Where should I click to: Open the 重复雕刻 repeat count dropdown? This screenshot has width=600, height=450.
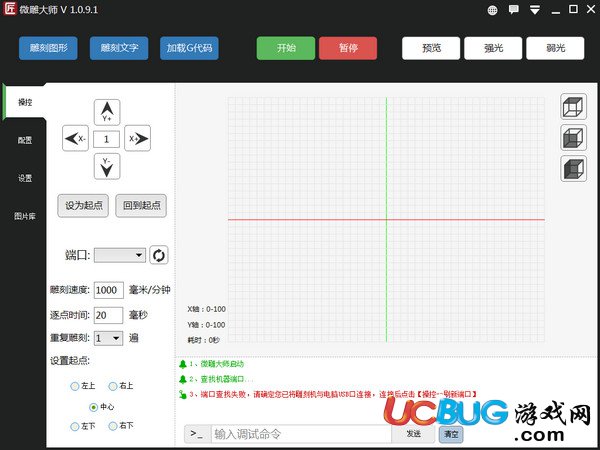(108, 338)
